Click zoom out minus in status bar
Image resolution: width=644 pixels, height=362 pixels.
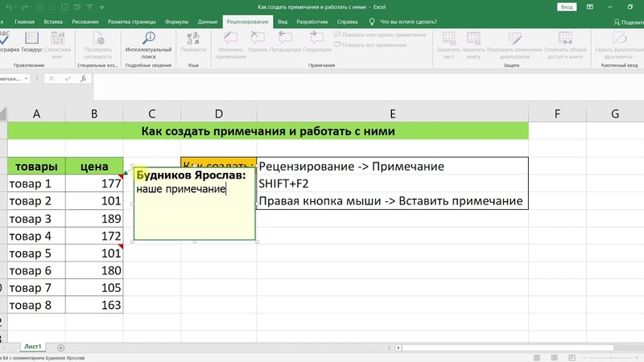click(x=585, y=357)
